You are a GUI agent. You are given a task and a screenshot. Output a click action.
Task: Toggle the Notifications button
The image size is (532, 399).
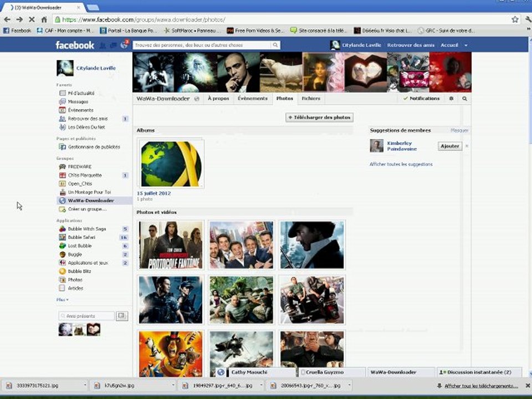[x=422, y=99]
